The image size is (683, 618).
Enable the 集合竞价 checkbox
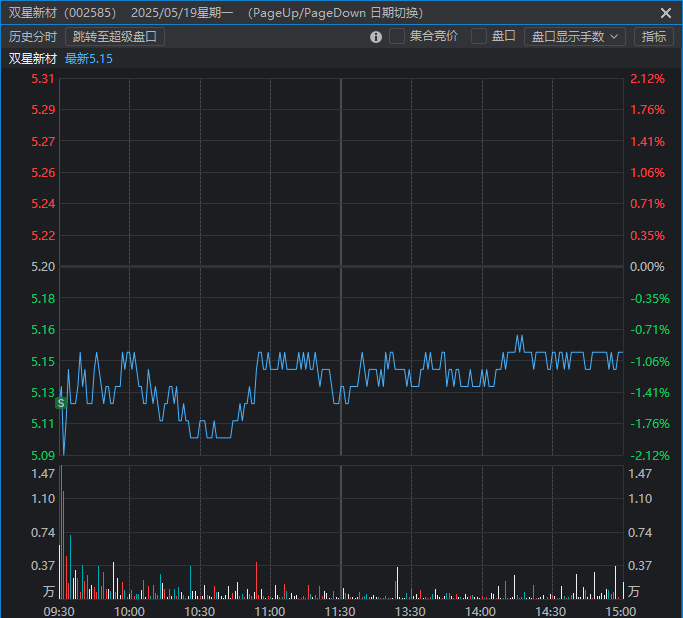tap(397, 36)
